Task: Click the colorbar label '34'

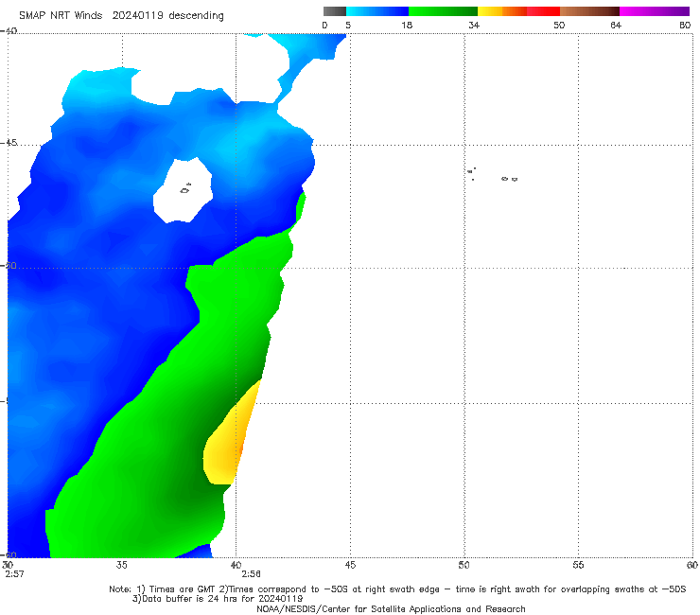Action: [474, 26]
